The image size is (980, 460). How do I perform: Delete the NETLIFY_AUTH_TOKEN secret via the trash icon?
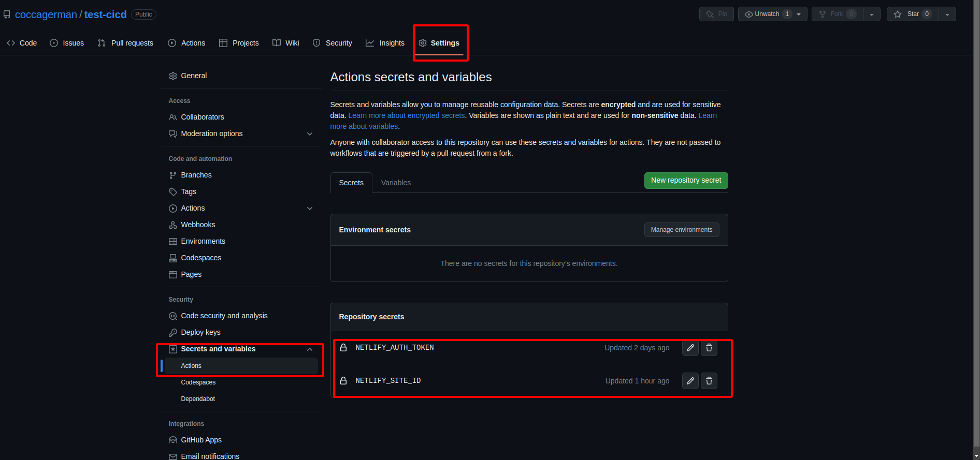[x=709, y=348]
